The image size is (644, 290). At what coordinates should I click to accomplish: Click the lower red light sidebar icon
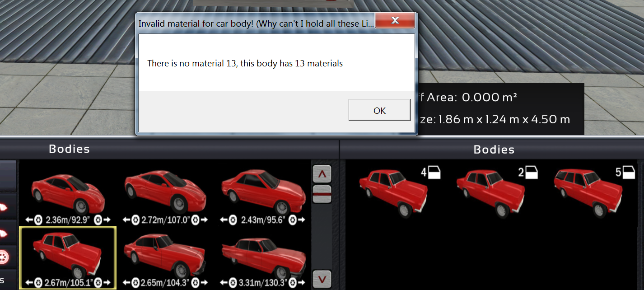point(4,233)
